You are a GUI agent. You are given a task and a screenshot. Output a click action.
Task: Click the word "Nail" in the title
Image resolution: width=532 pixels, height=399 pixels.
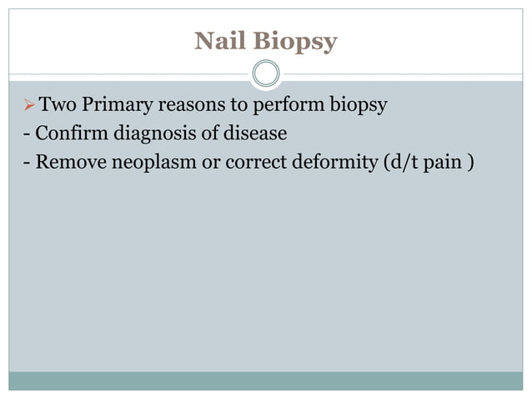220,40
